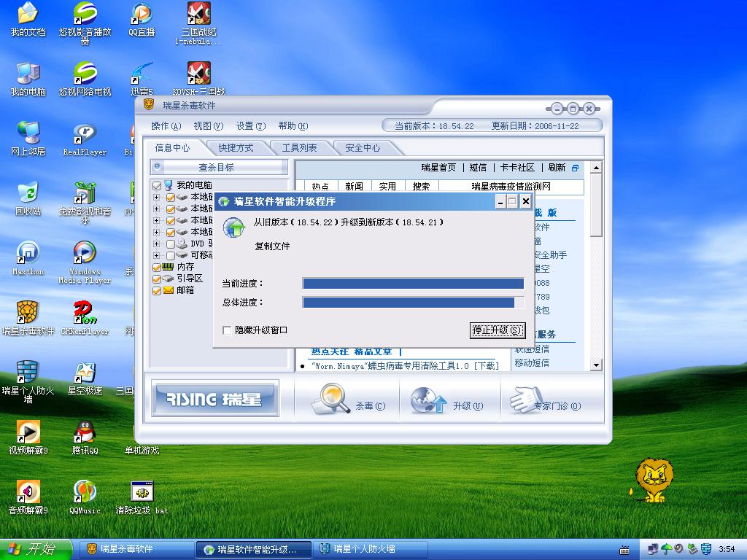Switch to 瑞星个人防火墙 taskbar button
This screenshot has height=560, width=747.
(370, 549)
